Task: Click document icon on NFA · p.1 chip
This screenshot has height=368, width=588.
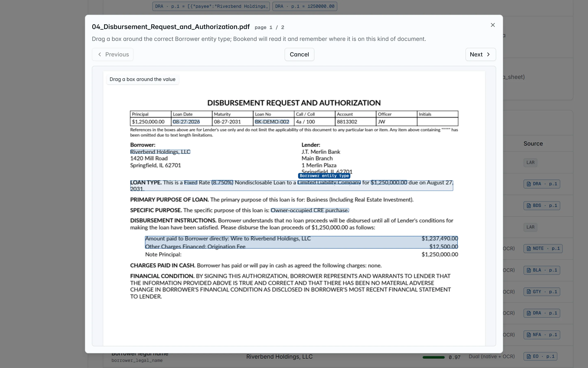Action: coord(529,335)
